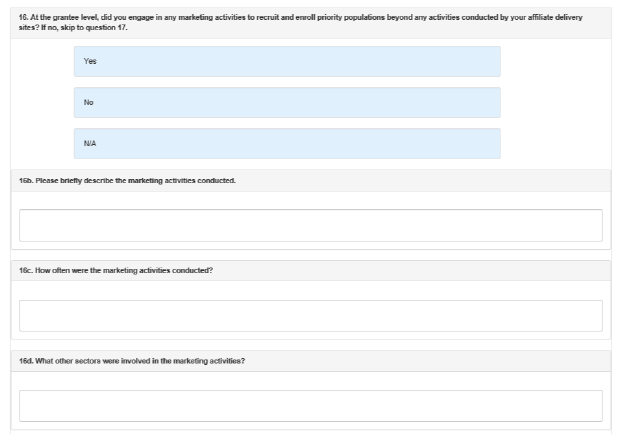
Task: Click right side of the 16c text box
Action: tap(580, 315)
